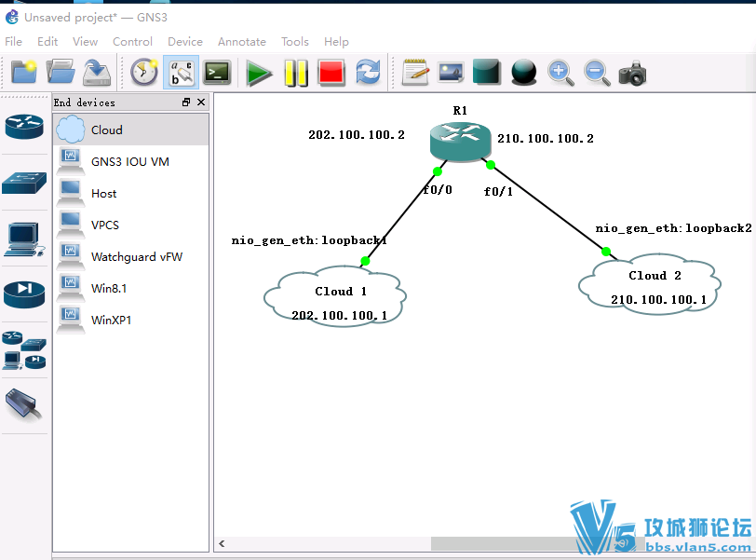Select VPCS in End devices list
756x560 pixels.
tap(130, 225)
